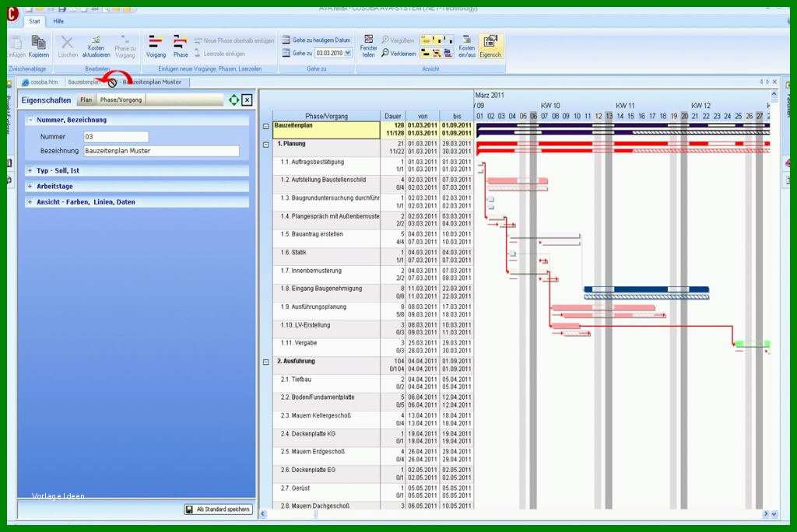
Task: Click the von column header
Action: [x=423, y=116]
